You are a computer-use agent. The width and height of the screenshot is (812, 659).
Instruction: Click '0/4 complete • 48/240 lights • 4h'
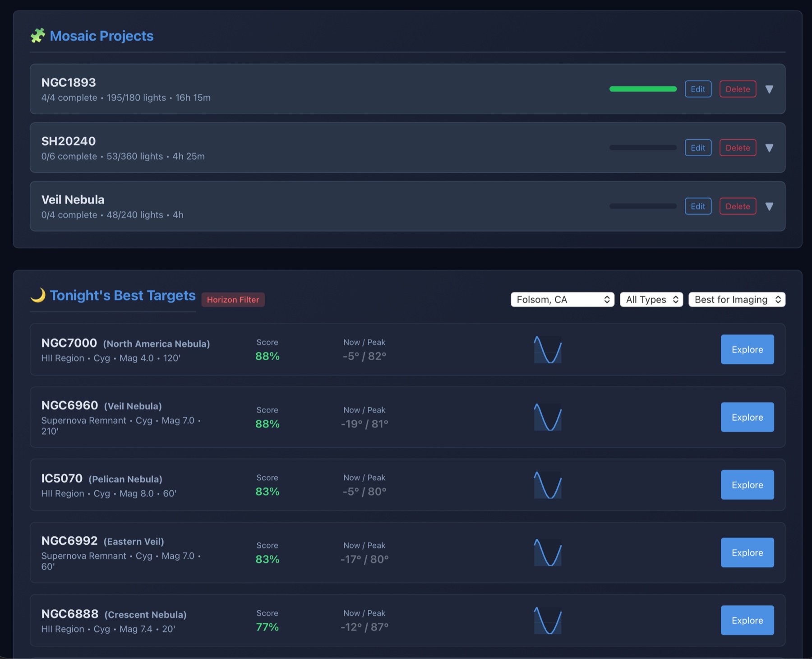tap(112, 215)
